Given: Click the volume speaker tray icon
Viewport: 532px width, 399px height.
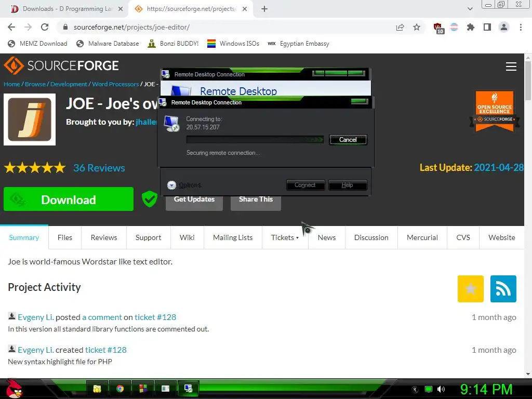Looking at the screenshot, I should pos(441,389).
